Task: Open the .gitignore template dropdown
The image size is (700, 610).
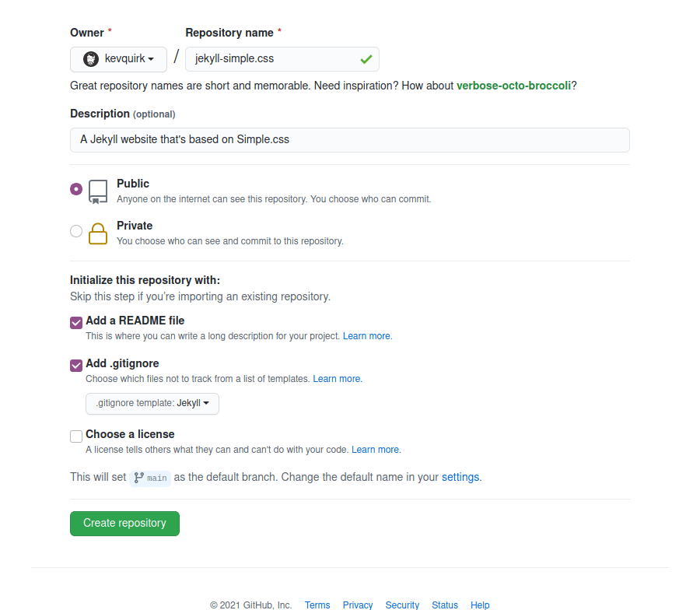Action: 152,403
